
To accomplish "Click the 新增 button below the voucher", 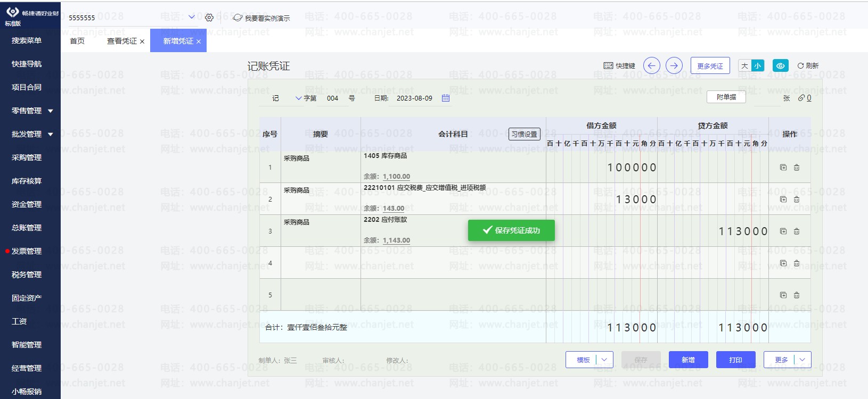I will pos(688,360).
